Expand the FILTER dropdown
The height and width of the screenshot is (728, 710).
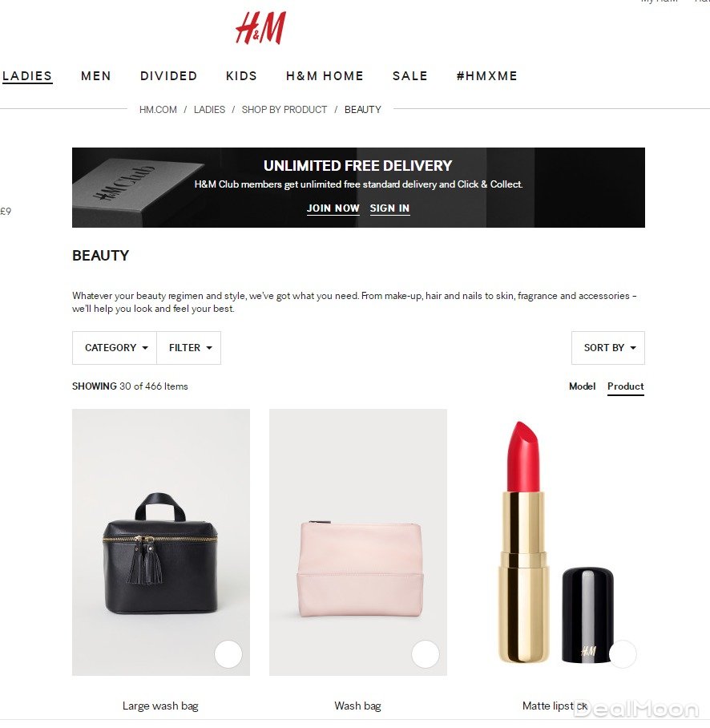pyautogui.click(x=189, y=348)
